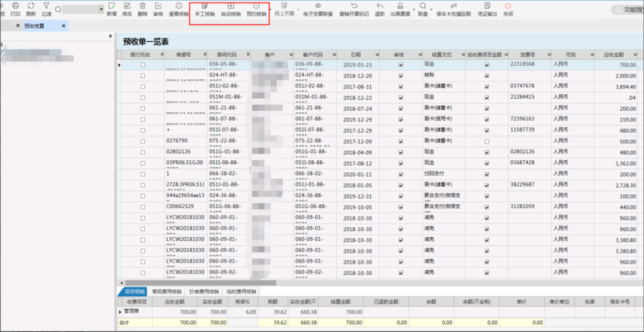Toggle 按收费项目金额 checkbox in the 2017-12-09 row
This screenshot has width=644, height=332.
[487, 141]
